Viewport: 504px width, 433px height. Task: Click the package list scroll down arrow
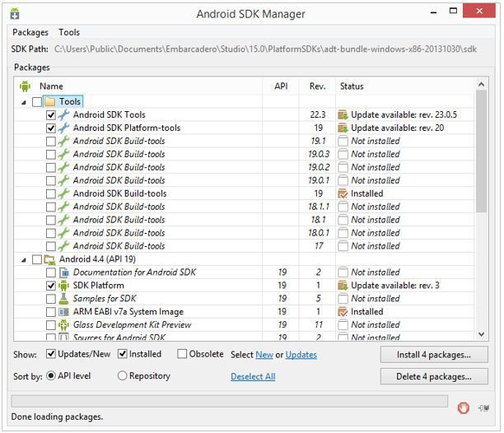(x=481, y=334)
